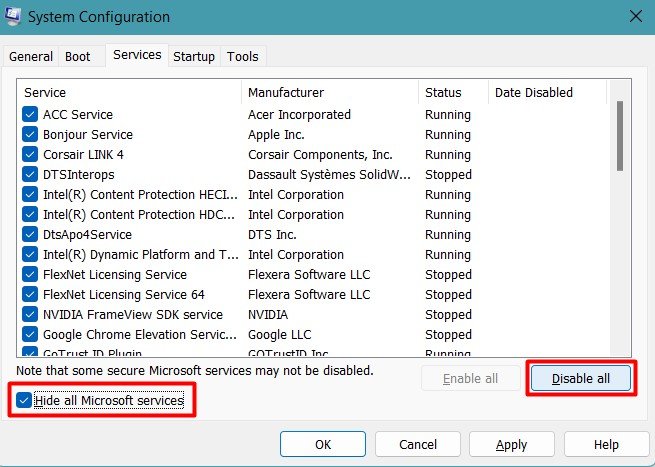The width and height of the screenshot is (655, 467).
Task: Click manufacturer NVIDIA cell
Action: coord(268,315)
